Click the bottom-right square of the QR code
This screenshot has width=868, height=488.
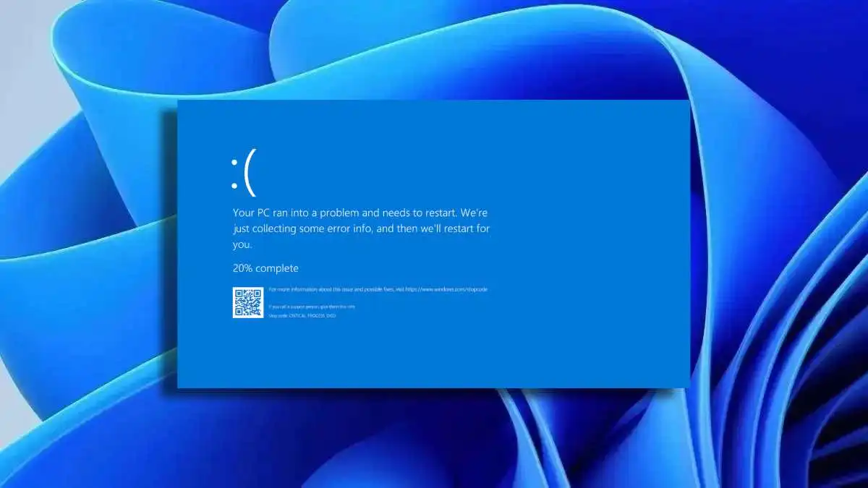coord(258,312)
